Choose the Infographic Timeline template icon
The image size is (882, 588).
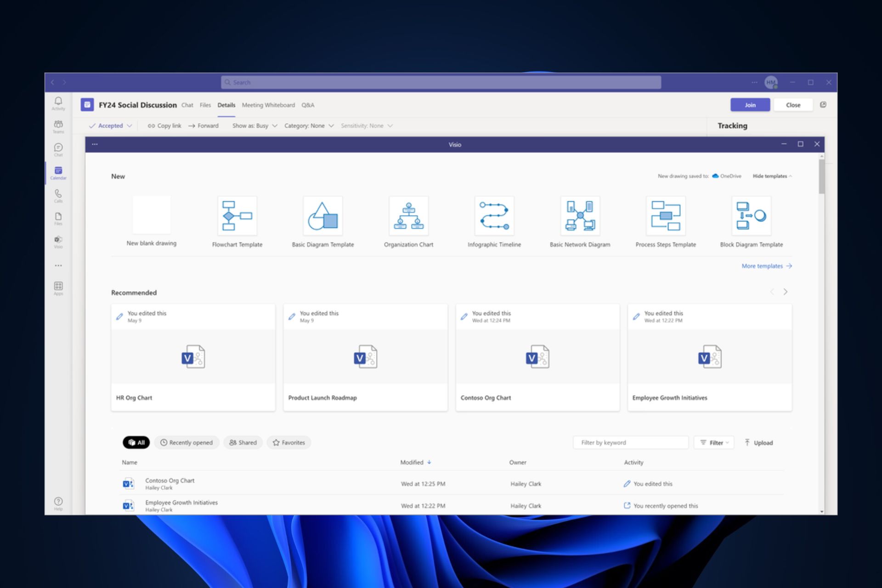click(x=494, y=215)
